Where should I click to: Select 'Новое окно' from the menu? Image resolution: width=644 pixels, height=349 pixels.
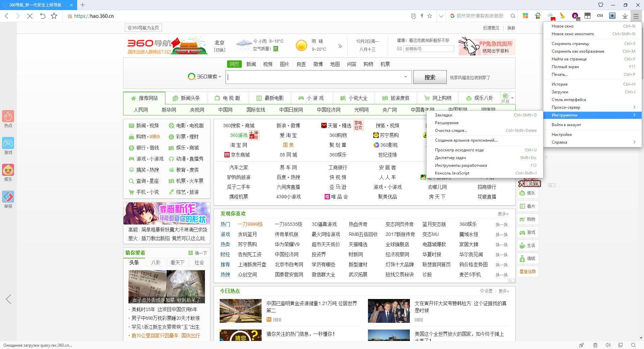click(592, 26)
